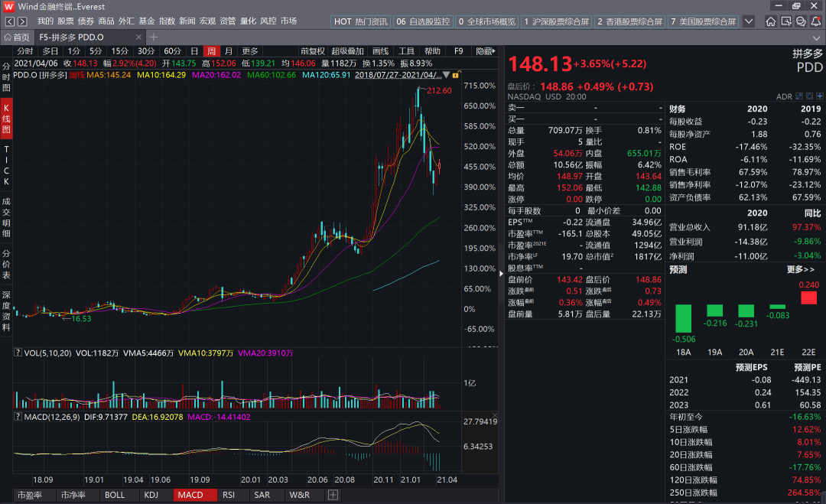Go forward with the right arrow button
This screenshot has width=826, height=504.
click(x=22, y=21)
